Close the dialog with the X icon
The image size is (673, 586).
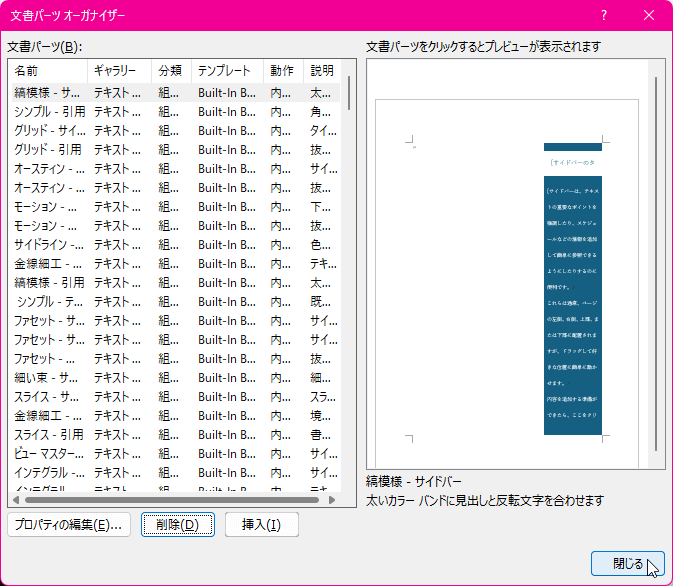(x=649, y=15)
